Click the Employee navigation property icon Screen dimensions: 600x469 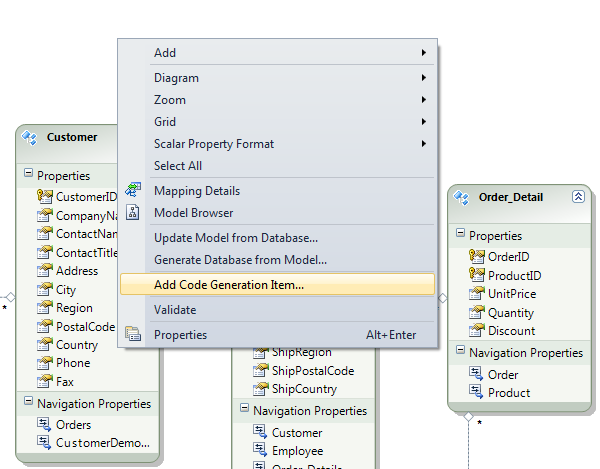(x=260, y=450)
